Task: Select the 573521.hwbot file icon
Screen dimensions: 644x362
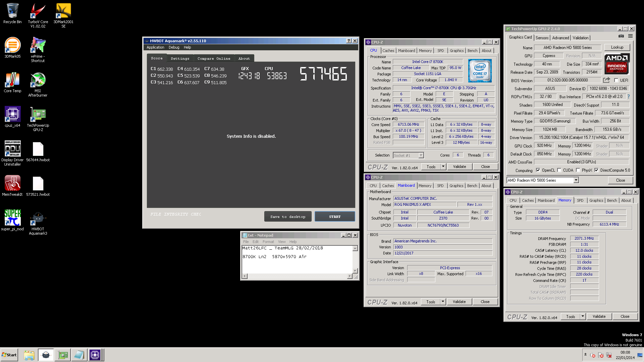Action: 38,186
